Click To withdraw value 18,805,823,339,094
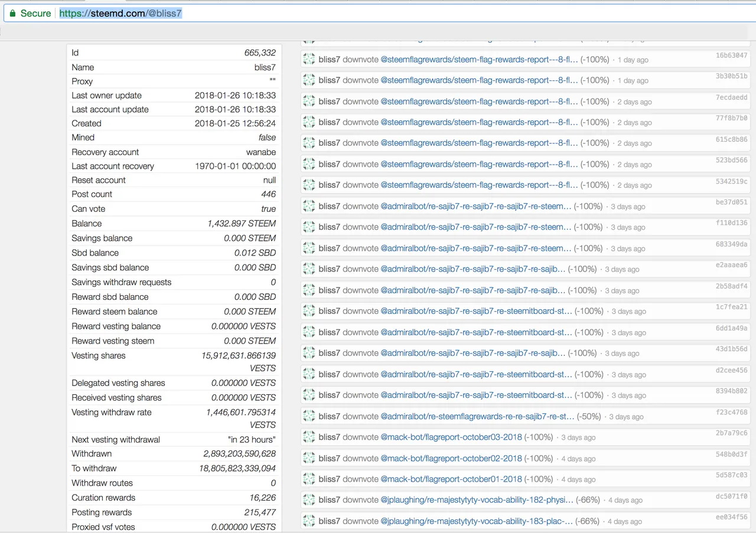The image size is (756, 533). tap(237, 468)
